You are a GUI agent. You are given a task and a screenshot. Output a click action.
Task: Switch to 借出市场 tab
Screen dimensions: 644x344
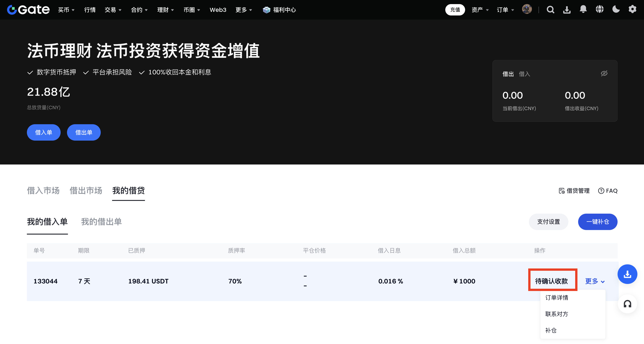tap(86, 190)
